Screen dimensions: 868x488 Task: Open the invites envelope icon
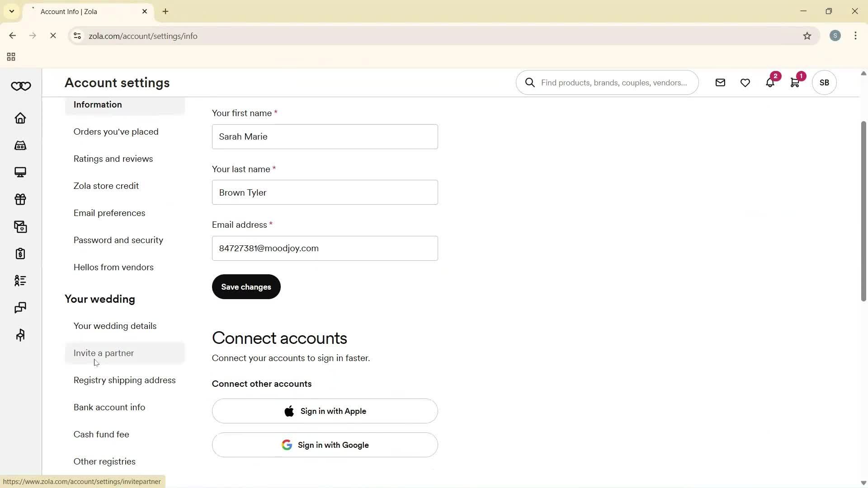[x=20, y=226]
